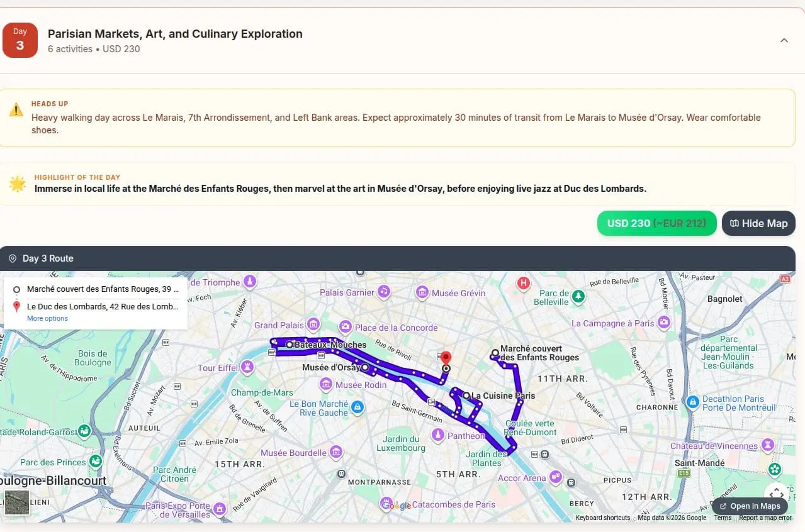Click the Day 3 Route pin icon
This screenshot has height=532, width=805.
click(12, 258)
